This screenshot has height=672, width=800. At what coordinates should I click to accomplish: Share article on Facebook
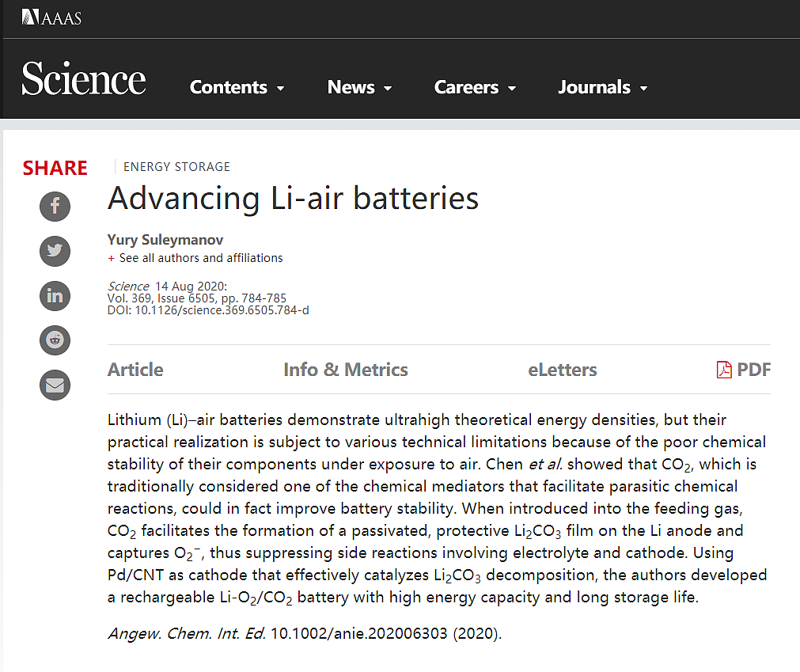(55, 207)
